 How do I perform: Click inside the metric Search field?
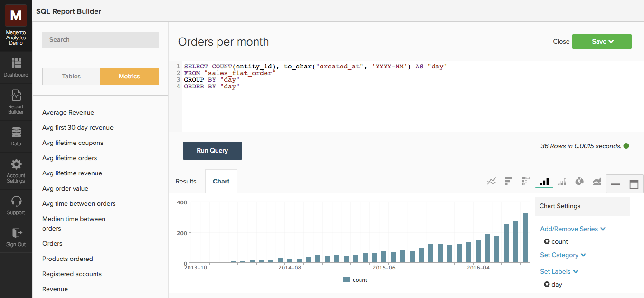(100, 40)
